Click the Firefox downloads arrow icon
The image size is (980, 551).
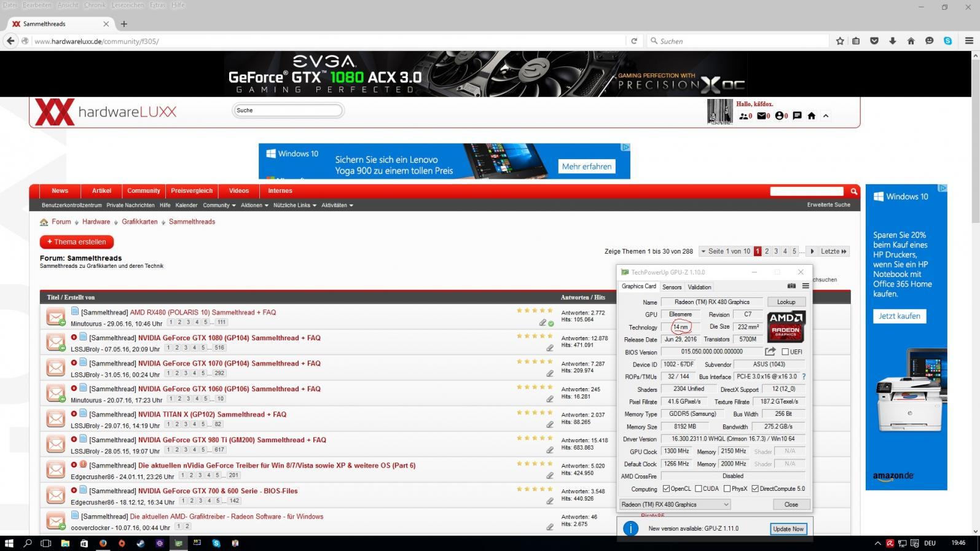click(x=893, y=41)
